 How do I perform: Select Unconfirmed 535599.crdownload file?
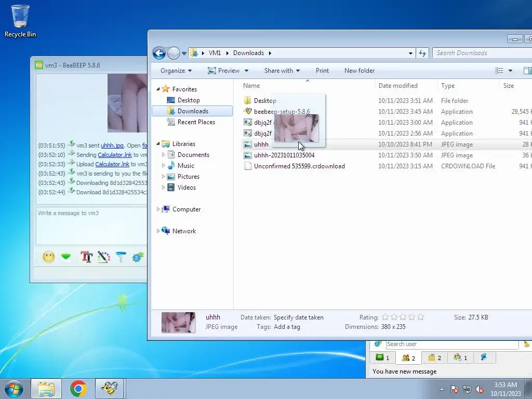[299, 166]
